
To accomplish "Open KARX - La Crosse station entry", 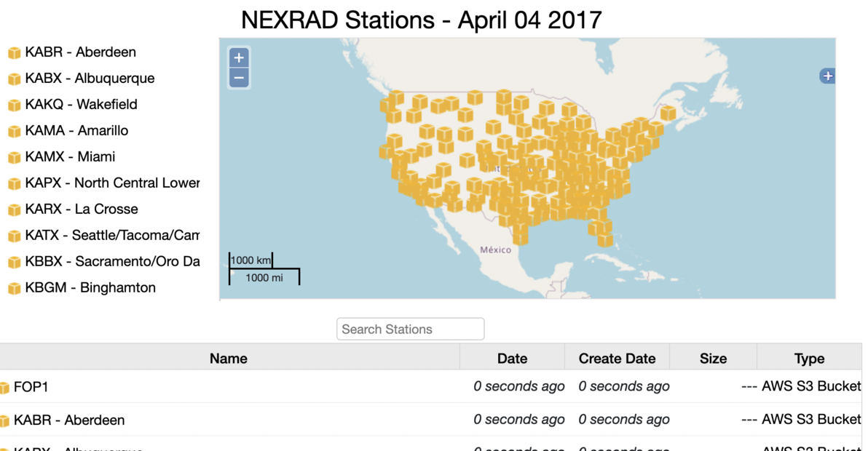I will pyautogui.click(x=81, y=209).
